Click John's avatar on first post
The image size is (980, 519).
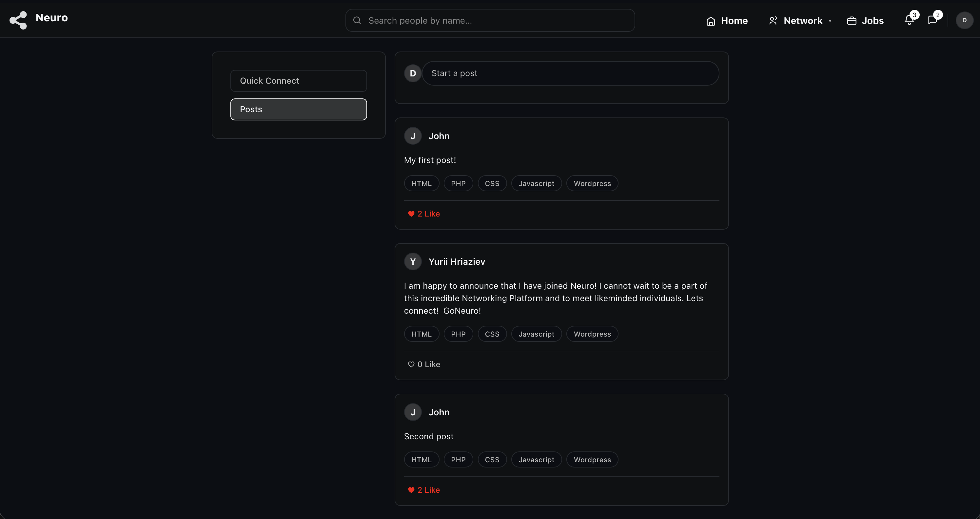click(413, 136)
